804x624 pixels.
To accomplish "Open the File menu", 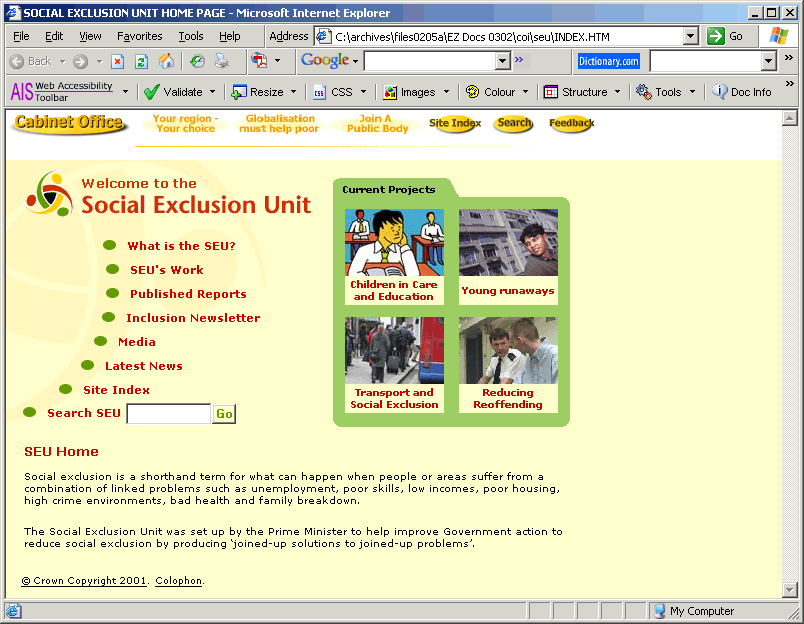I will click(21, 36).
